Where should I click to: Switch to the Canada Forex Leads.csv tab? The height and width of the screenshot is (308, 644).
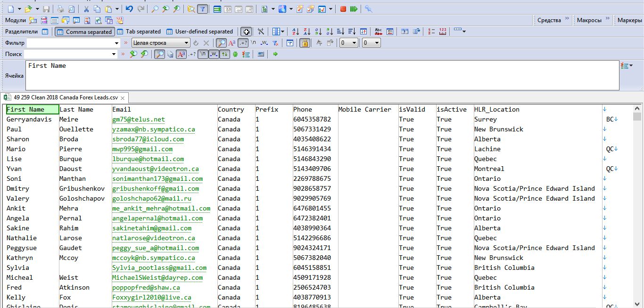[66, 97]
